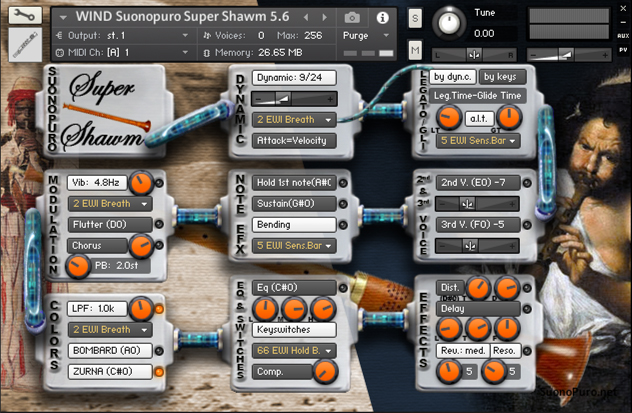The image size is (632, 413).
Task: Open the MIDI Ch dropdown
Action: click(x=122, y=52)
